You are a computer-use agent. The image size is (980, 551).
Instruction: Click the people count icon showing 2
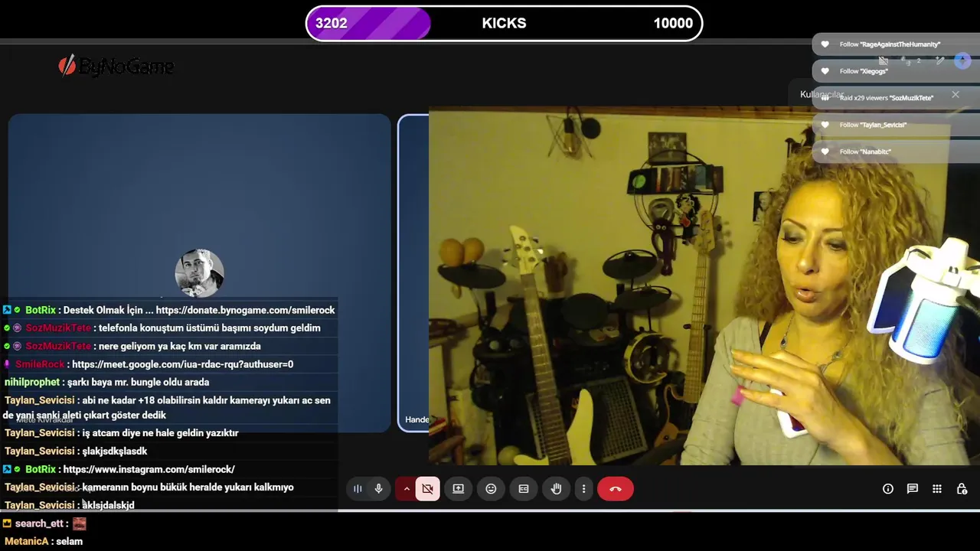point(910,60)
